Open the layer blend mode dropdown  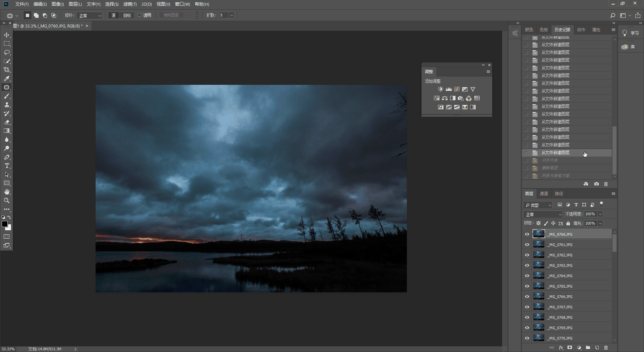[x=543, y=214]
